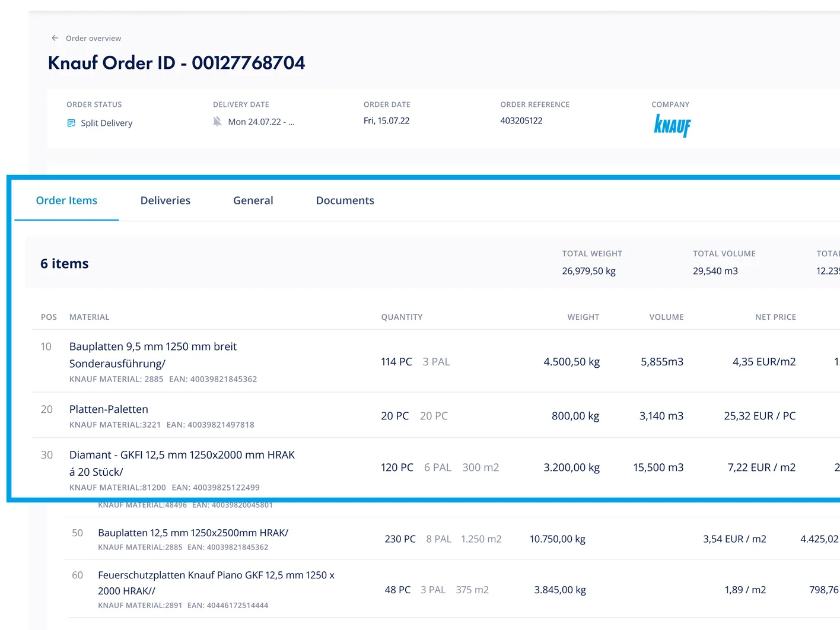Select Bauplatten 12,5 mm 1250x2500mm HRAK item
The image size is (840, 630).
pos(193,533)
